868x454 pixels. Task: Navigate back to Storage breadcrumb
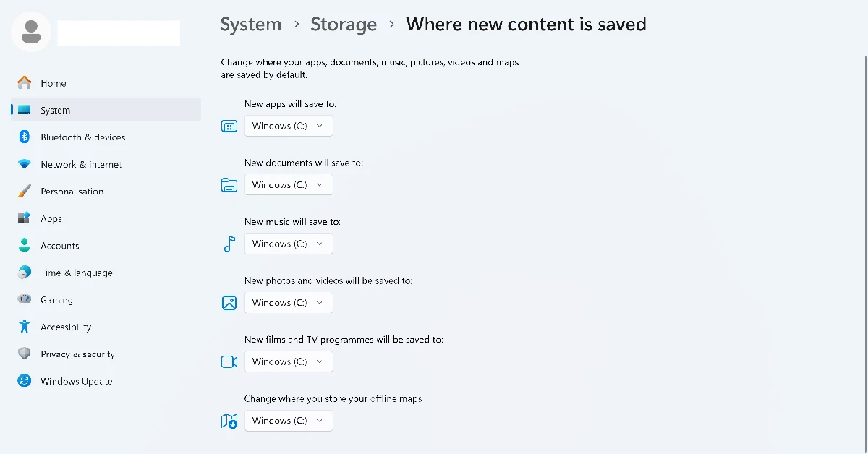(x=344, y=25)
